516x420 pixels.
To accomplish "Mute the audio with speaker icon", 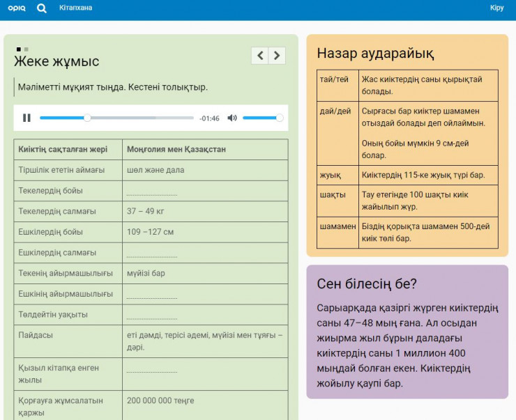I will coord(232,118).
